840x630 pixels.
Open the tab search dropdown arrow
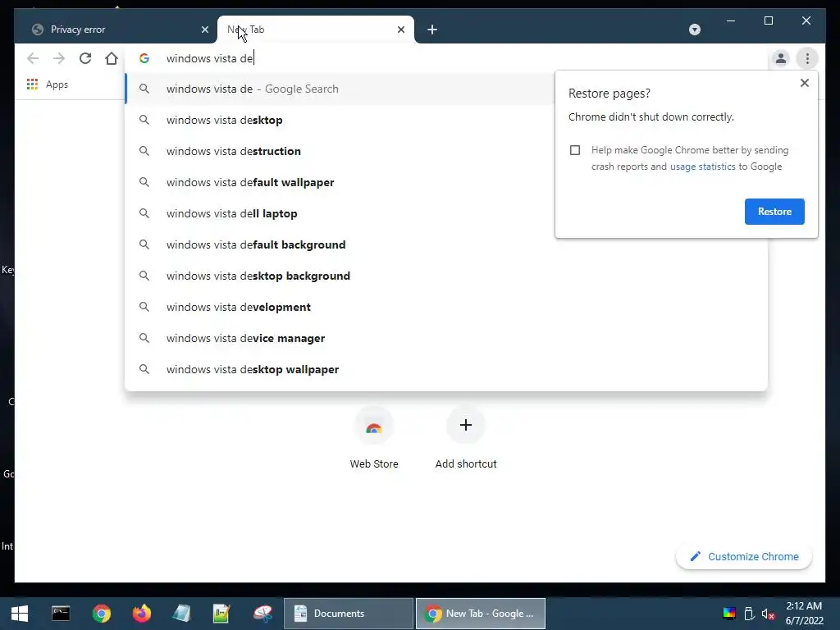[694, 30]
